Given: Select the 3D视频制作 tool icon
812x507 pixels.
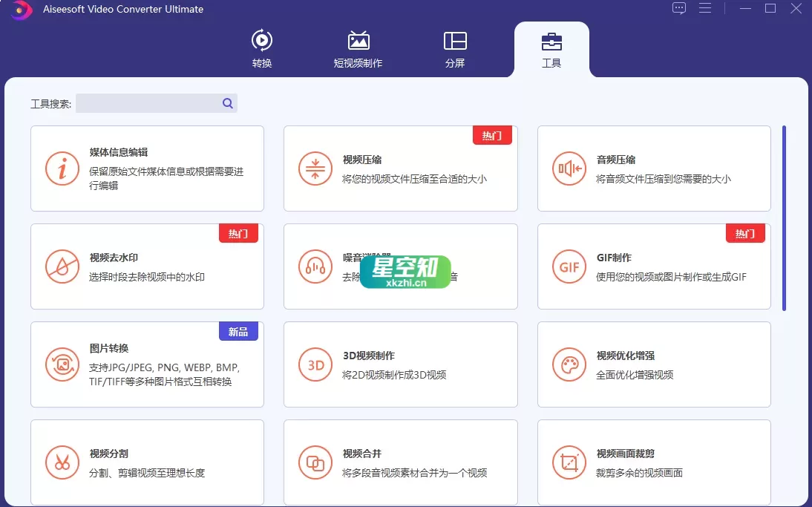Looking at the screenshot, I should point(315,364).
